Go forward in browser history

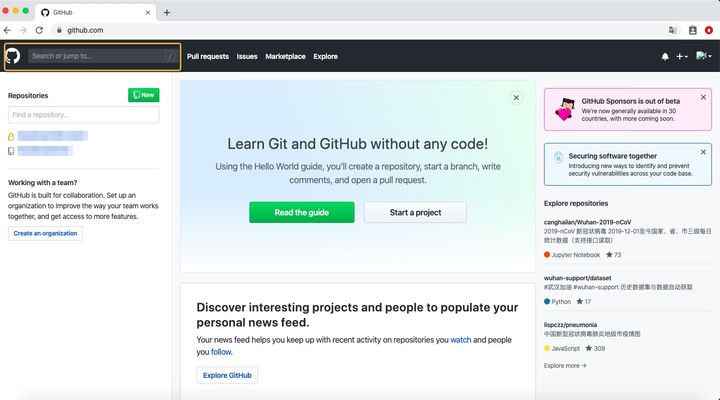tap(23, 30)
